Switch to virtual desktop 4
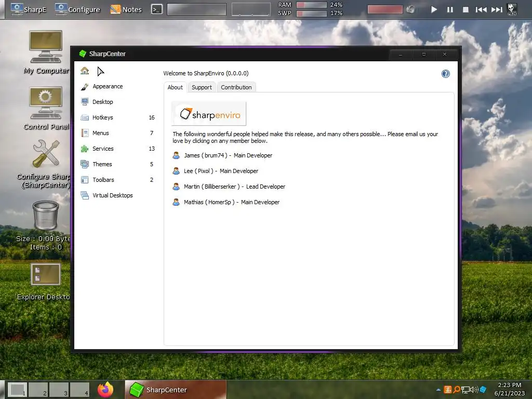 79,390
